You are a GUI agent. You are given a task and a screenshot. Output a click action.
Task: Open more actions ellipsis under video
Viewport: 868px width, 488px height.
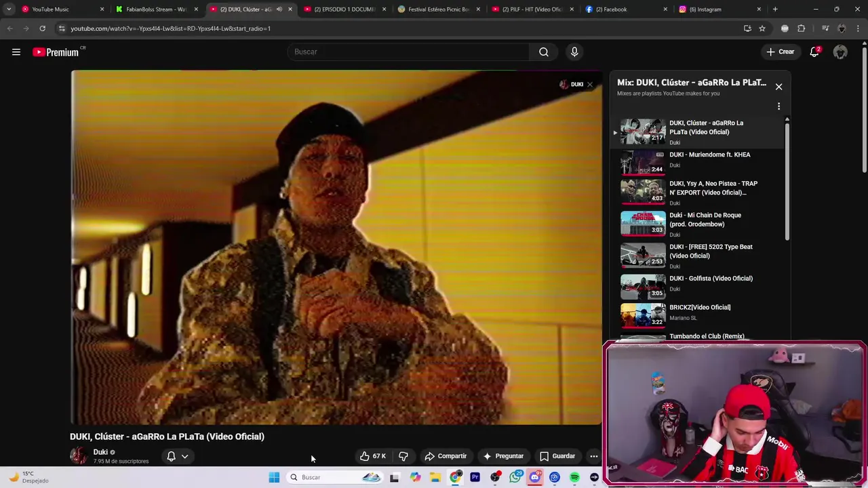click(x=594, y=456)
